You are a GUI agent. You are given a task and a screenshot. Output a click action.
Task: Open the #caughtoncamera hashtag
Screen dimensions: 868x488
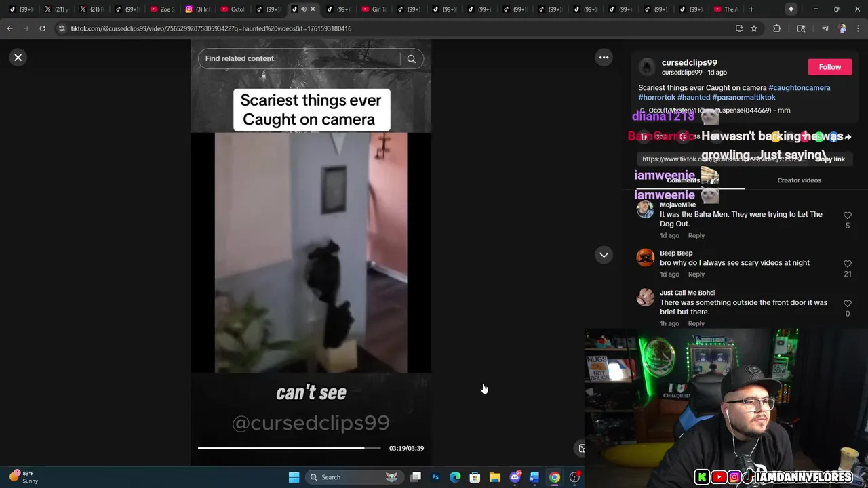[x=799, y=87]
